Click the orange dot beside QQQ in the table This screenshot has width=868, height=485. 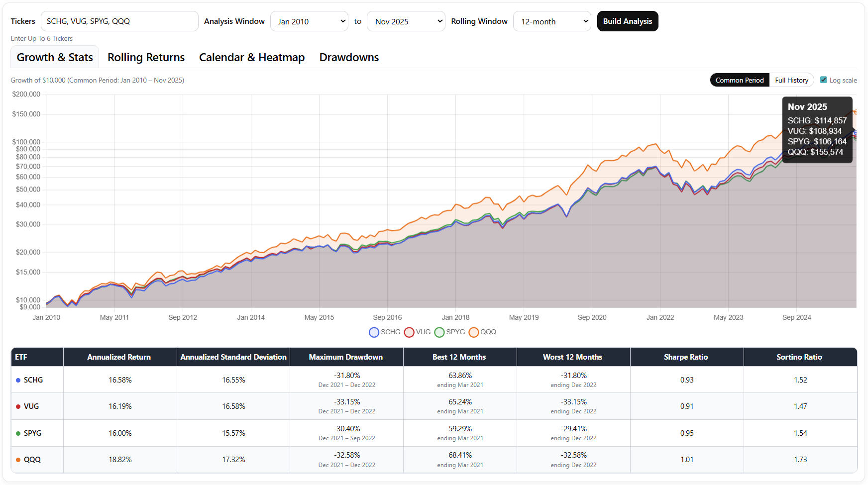(x=17, y=460)
